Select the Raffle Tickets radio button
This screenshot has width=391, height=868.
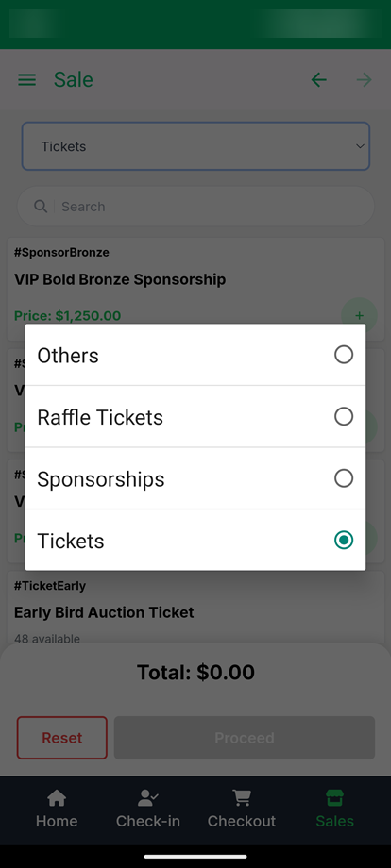point(344,416)
